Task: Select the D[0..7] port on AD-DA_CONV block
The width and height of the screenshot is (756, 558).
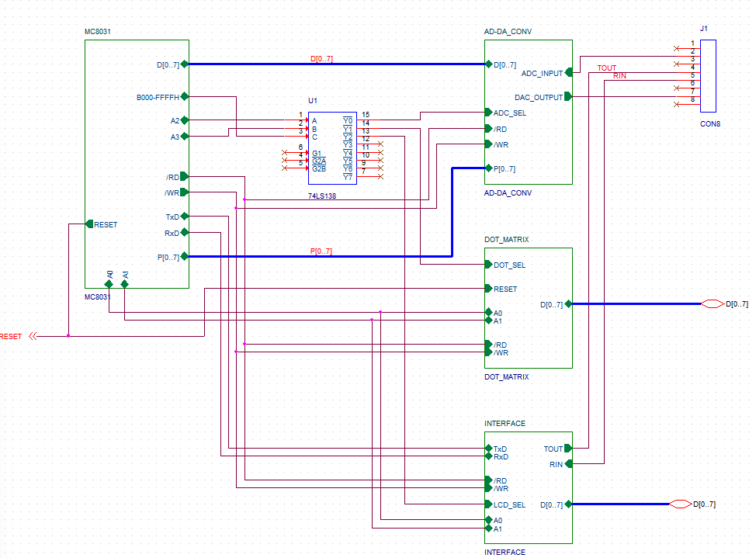Action: pos(489,64)
